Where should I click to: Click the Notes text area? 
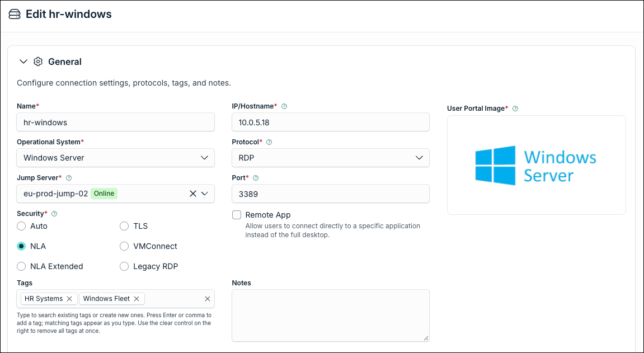[x=331, y=316]
